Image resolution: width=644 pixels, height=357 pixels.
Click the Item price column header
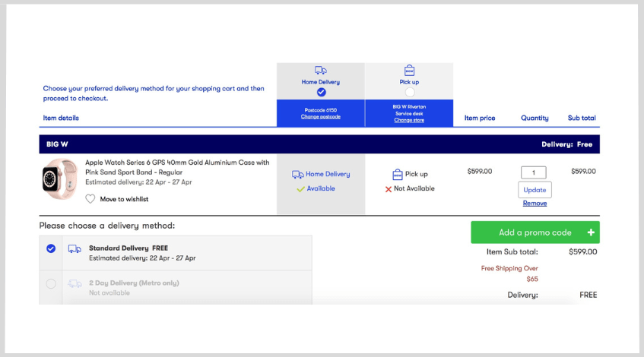click(x=480, y=118)
